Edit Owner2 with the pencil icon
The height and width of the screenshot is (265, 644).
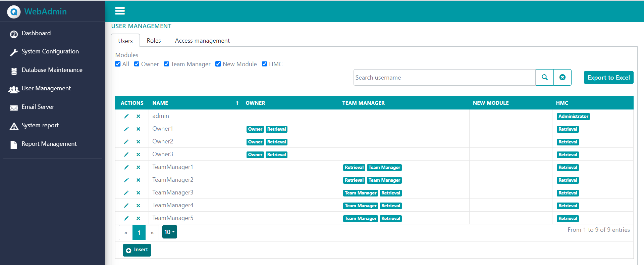[126, 142]
